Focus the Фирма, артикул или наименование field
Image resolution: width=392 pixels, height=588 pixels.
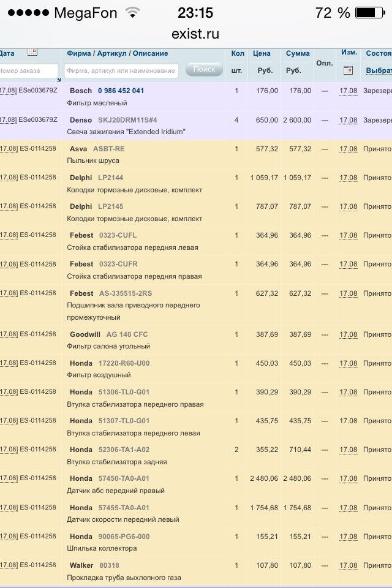pyautogui.click(x=121, y=70)
